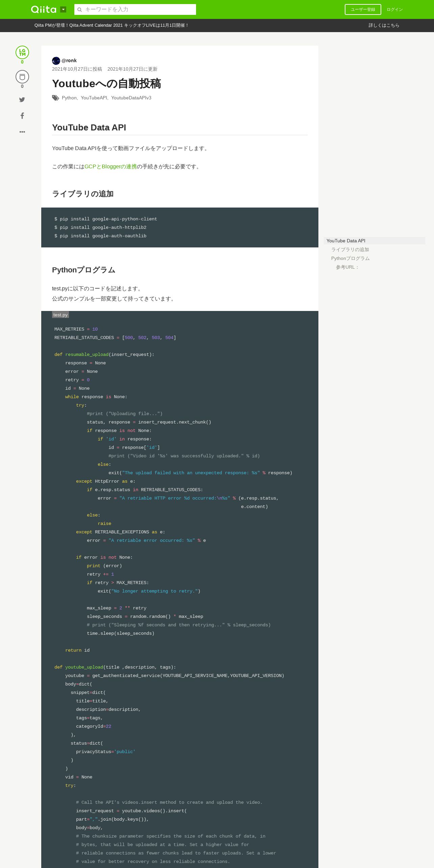
Task: Open the dropdown arrow beside Qiita logo
Action: click(63, 9)
